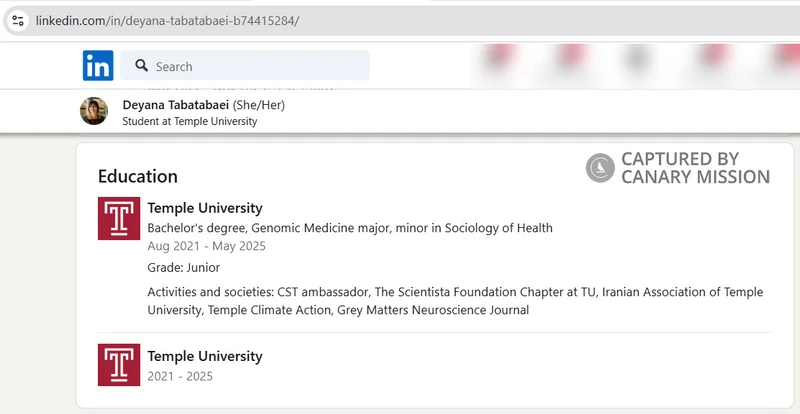Click the site information icon in address bar
The width and height of the screenshot is (800, 414).
point(18,21)
